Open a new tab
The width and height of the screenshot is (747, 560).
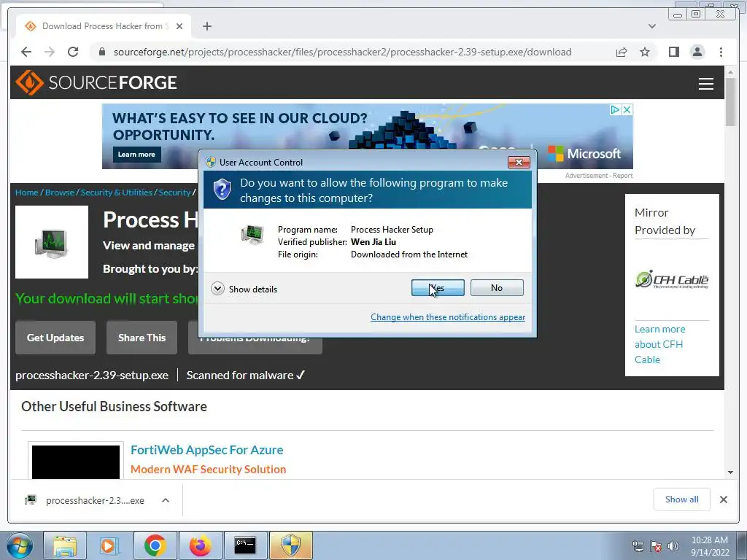206,26
